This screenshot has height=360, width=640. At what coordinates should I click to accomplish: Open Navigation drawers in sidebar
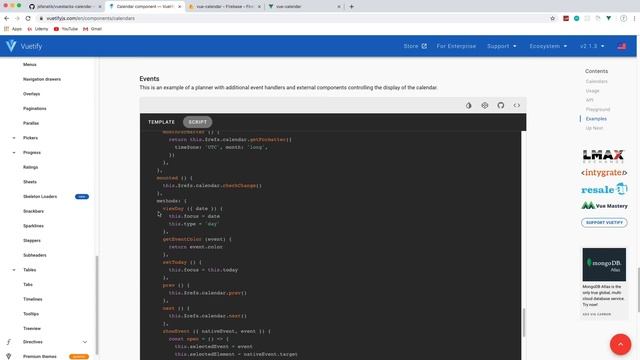tap(42, 79)
